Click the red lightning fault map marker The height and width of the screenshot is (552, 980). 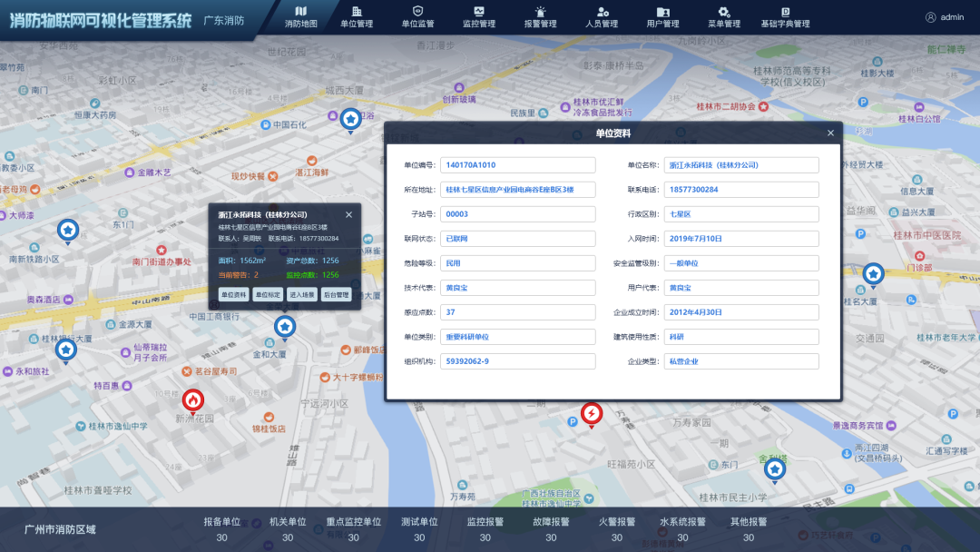tap(592, 414)
